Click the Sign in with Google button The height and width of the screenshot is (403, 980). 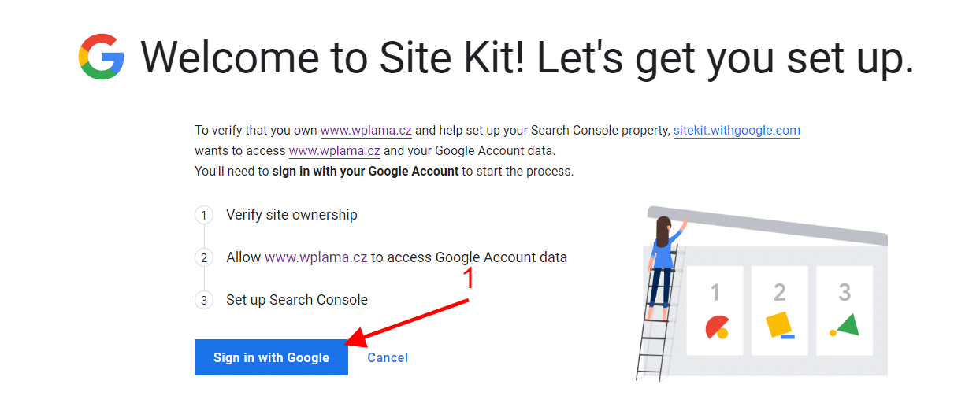[271, 357]
